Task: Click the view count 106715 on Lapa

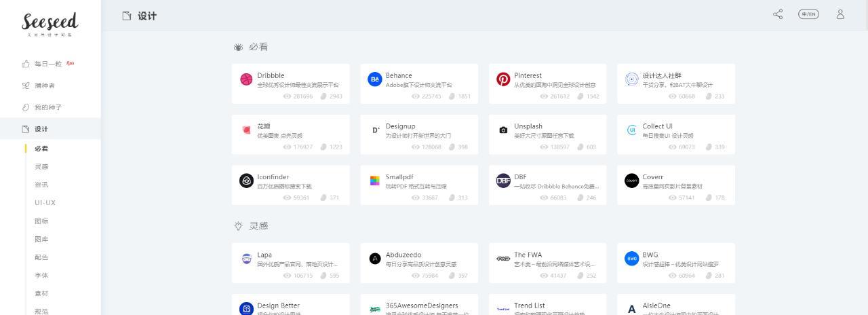Action: [303, 276]
